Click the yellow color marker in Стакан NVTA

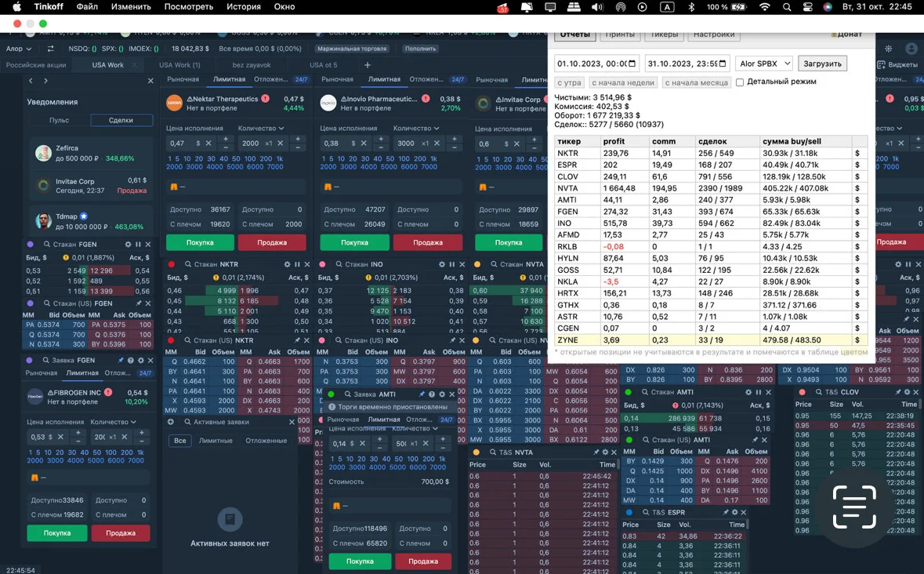click(x=477, y=264)
